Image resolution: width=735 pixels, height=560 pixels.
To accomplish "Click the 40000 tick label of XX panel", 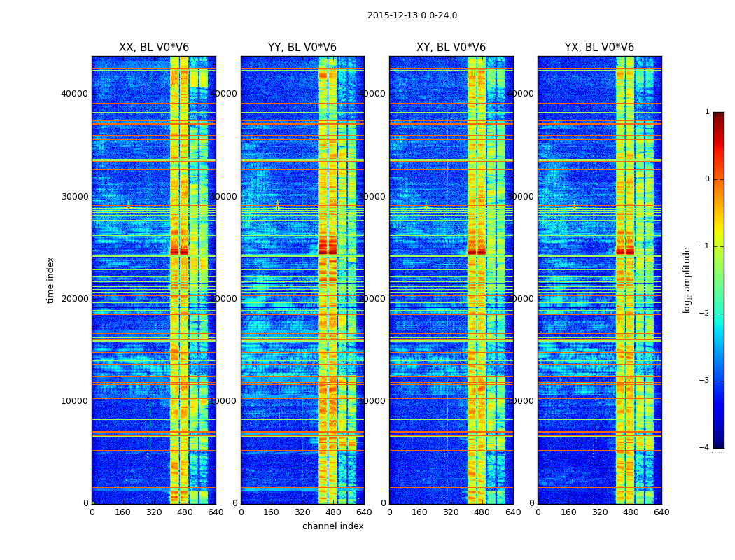I will (74, 94).
